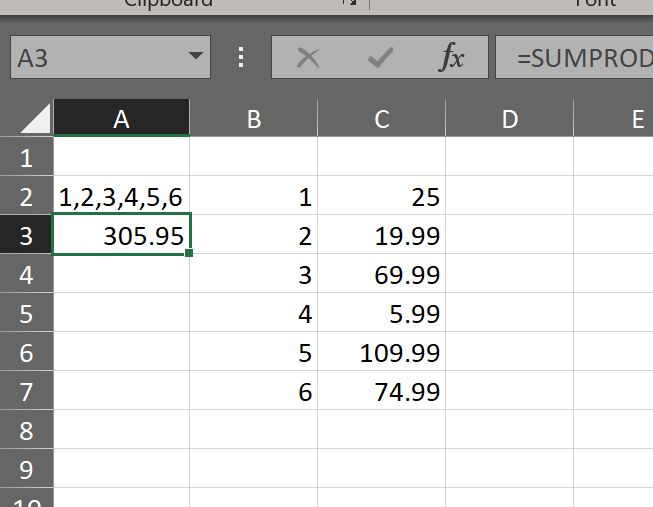Click cell C2 with value 25

381,195
